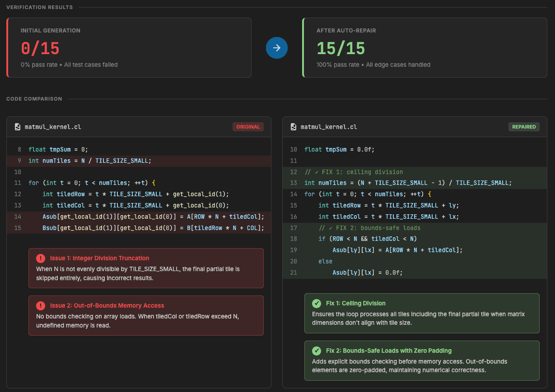Click highlighted line 'int numTiles = N / TILE_SIZE_SMALL;'

(139, 161)
